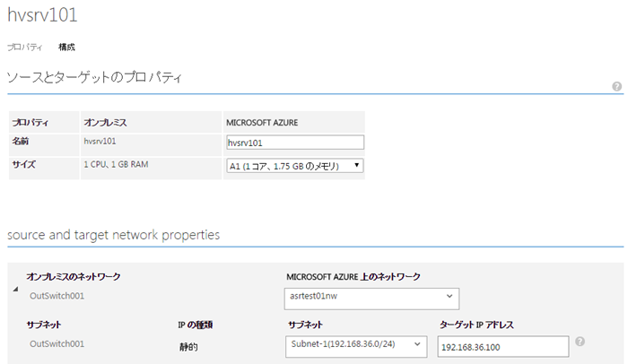Click the on-premises network value OutSwitch001
628x364 pixels.
point(57,296)
